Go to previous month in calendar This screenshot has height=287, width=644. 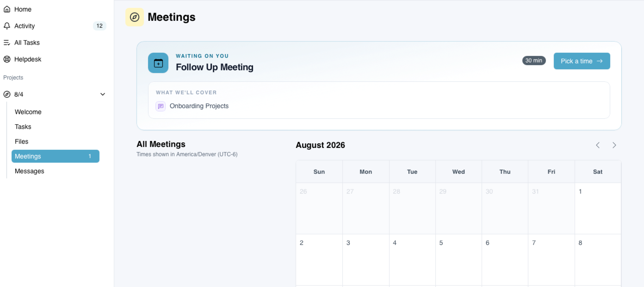tap(598, 145)
